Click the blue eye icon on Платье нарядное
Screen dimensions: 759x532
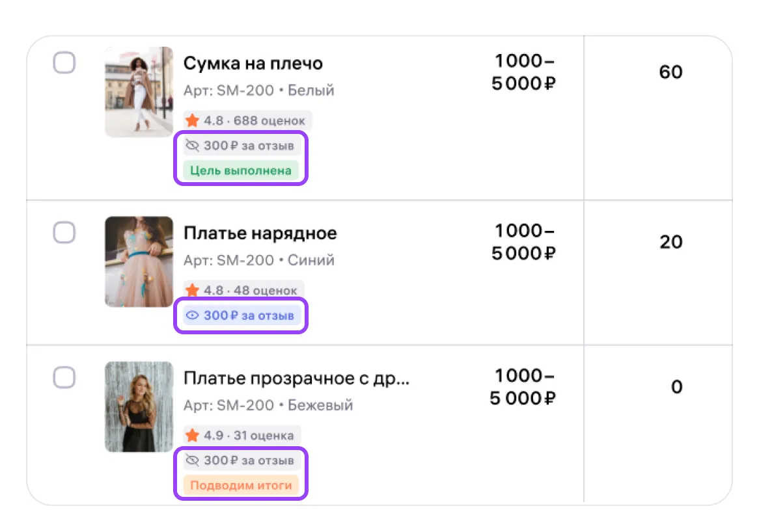(192, 315)
